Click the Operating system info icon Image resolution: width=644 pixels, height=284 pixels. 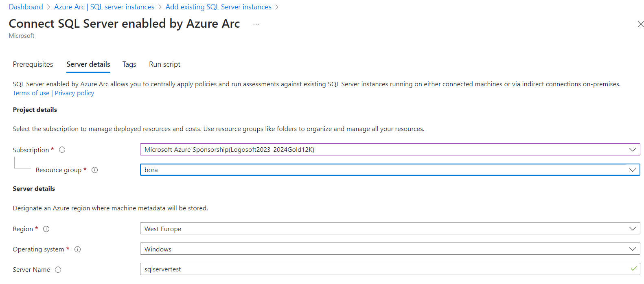pos(78,249)
